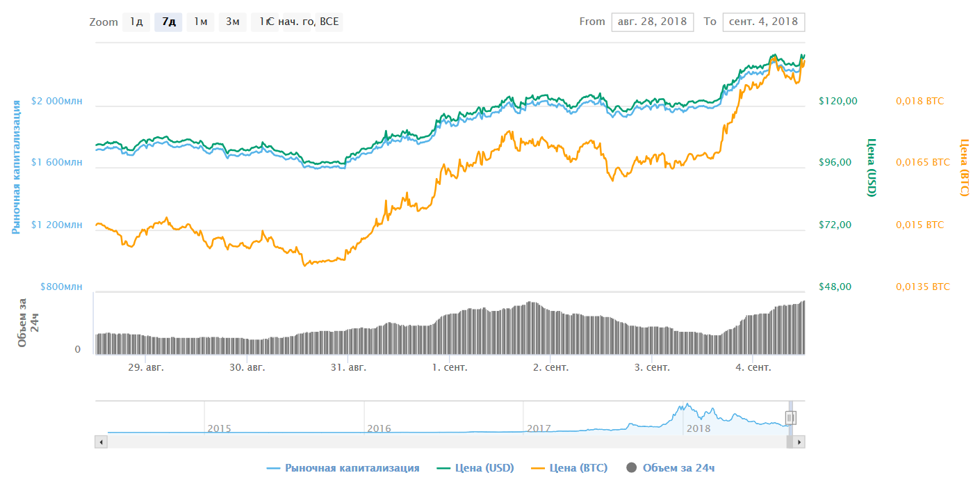The width and height of the screenshot is (980, 482).
Task: Click the 2016 area in navigator timeline
Action: 379,428
